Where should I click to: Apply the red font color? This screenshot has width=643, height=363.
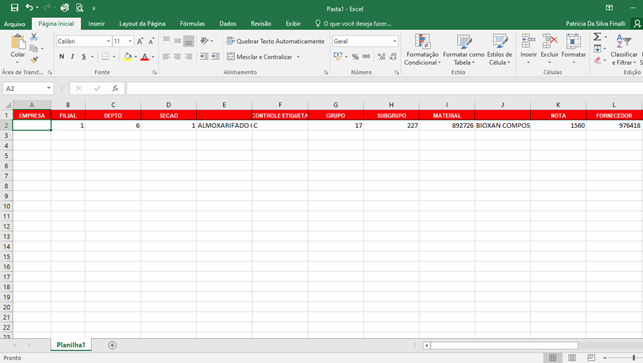pyautogui.click(x=144, y=57)
